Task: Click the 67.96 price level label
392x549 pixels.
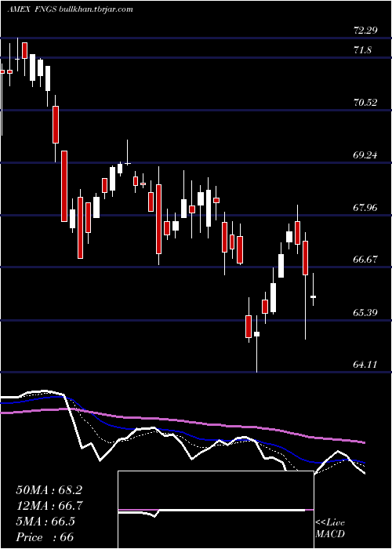Action: point(365,207)
